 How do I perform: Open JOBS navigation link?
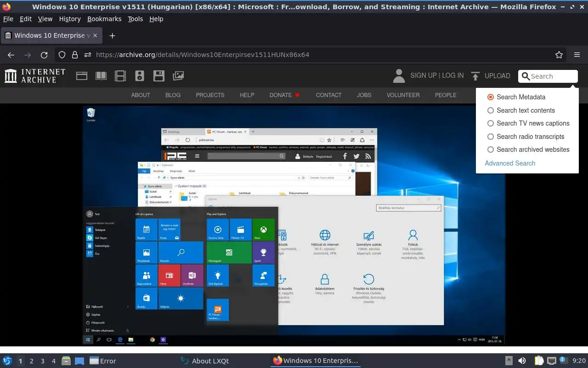point(364,95)
